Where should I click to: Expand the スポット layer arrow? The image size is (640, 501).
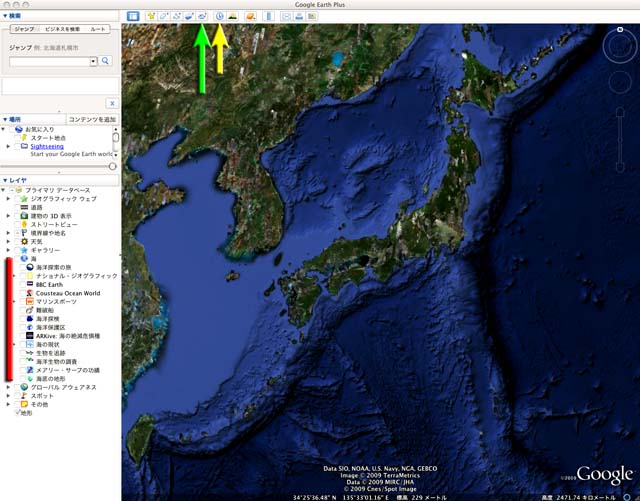[x=8, y=396]
